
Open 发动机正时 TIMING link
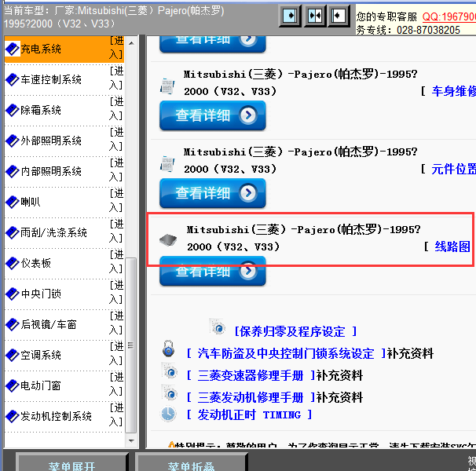[x=249, y=414]
